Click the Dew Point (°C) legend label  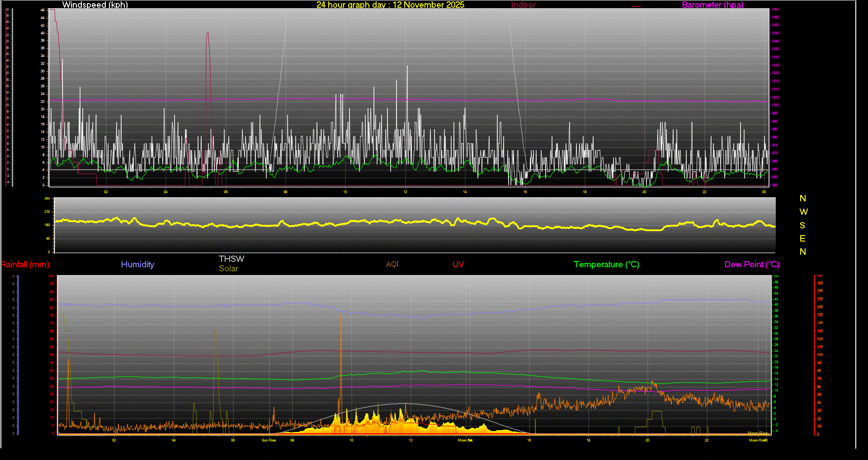751,265
